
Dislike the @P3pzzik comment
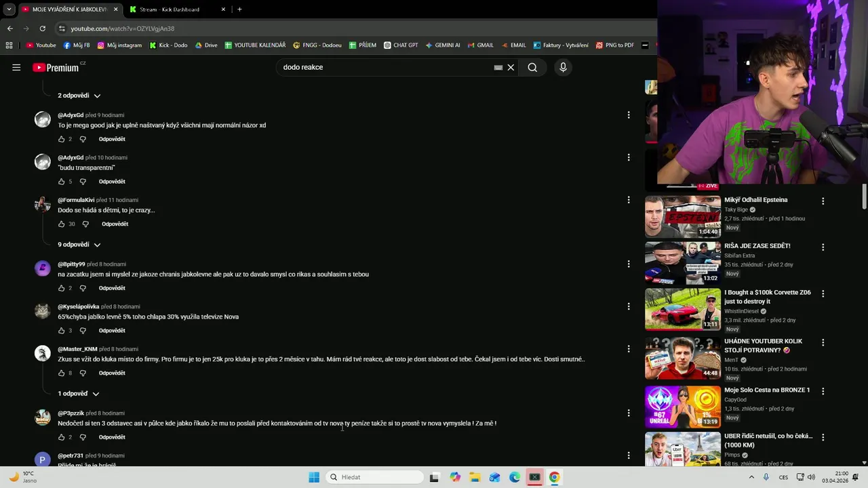tap(83, 437)
